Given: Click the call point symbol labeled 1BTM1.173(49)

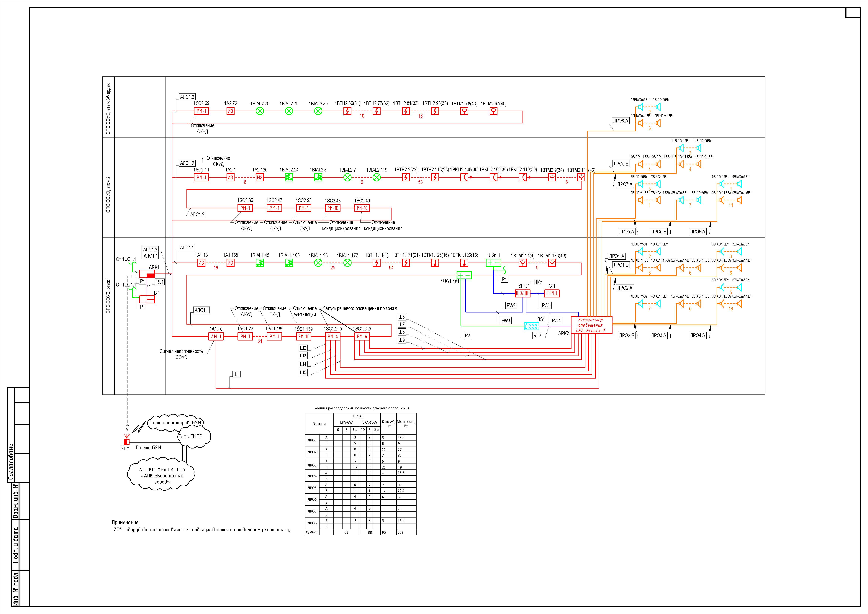Looking at the screenshot, I should pos(552,263).
